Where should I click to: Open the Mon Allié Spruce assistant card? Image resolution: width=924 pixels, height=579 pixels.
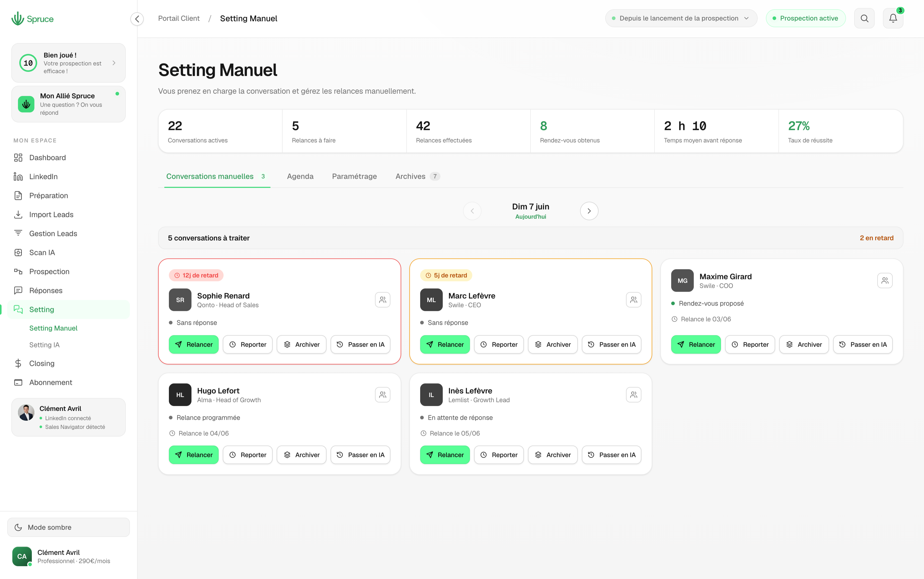69,104
